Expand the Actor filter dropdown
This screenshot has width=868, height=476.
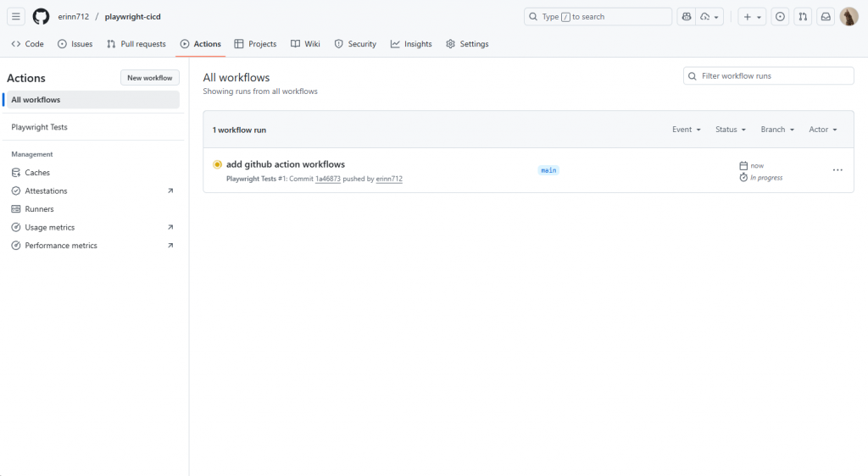tap(823, 130)
